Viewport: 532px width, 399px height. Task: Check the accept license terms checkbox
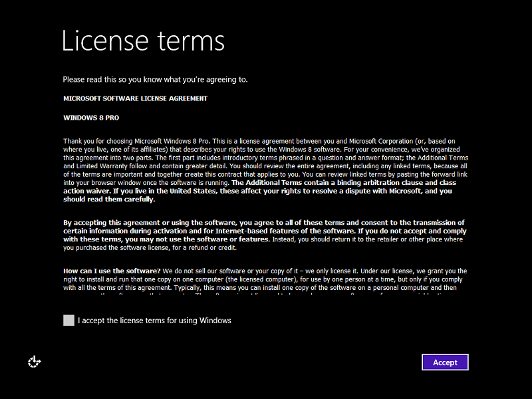68,321
